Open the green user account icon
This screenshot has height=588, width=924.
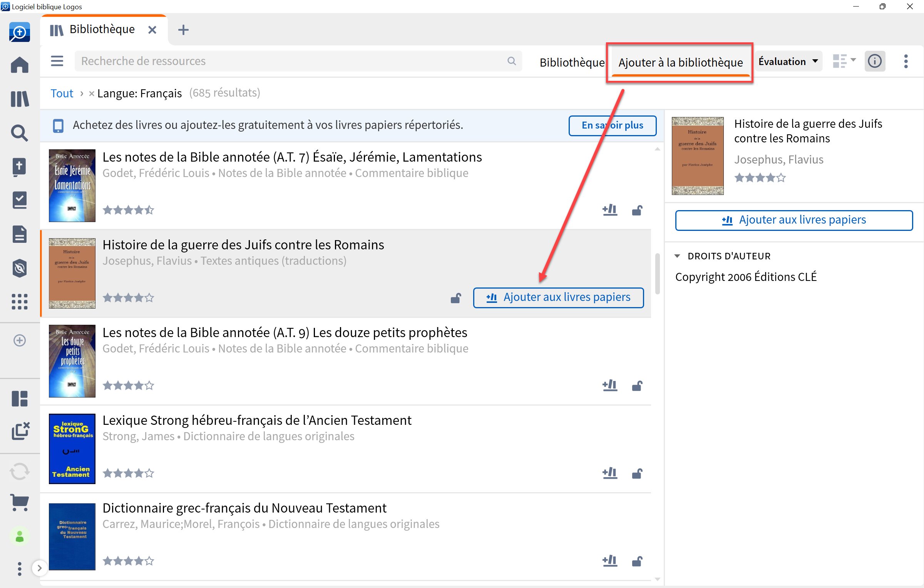click(x=20, y=536)
